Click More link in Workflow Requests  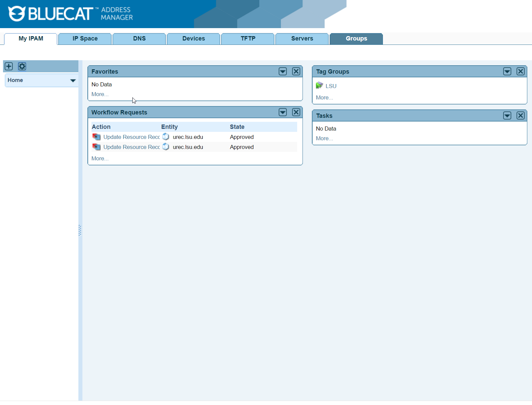pos(100,159)
